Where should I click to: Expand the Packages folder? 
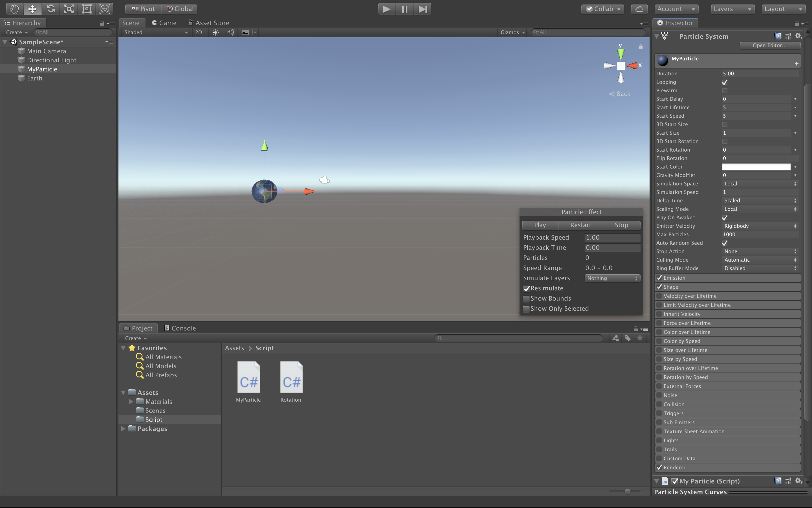coord(123,429)
